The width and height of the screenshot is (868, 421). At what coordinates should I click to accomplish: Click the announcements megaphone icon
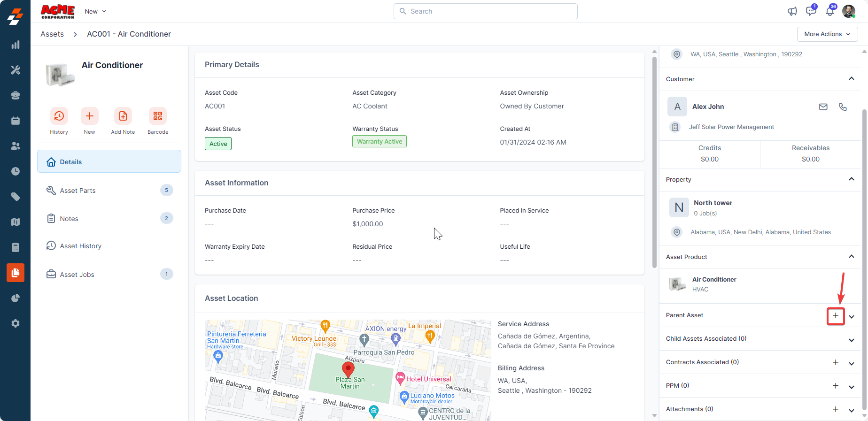pyautogui.click(x=792, y=11)
